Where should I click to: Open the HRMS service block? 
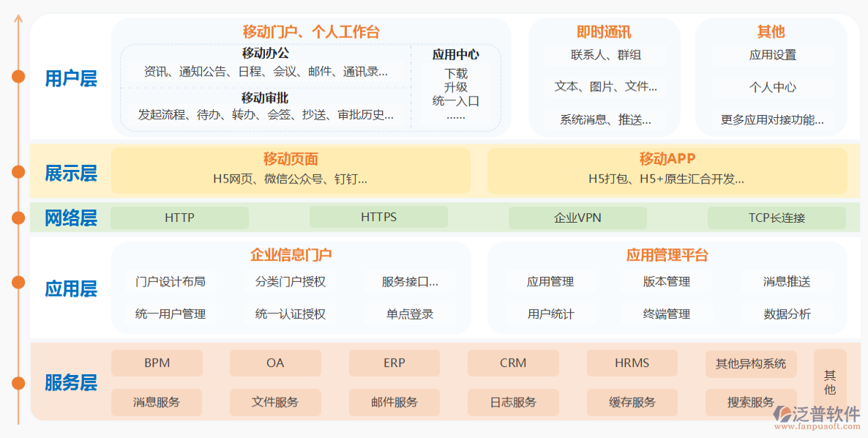coord(632,363)
